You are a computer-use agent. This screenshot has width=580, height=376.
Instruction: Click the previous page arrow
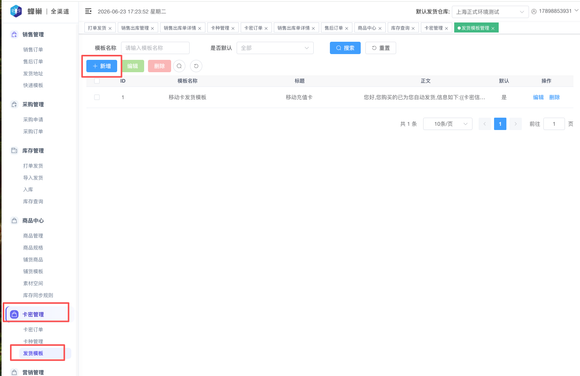pyautogui.click(x=485, y=124)
